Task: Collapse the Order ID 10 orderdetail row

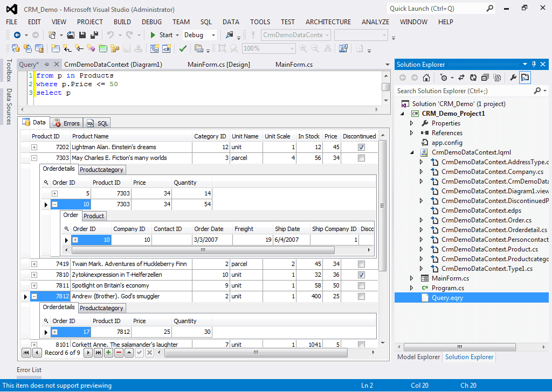Action: tap(54, 204)
